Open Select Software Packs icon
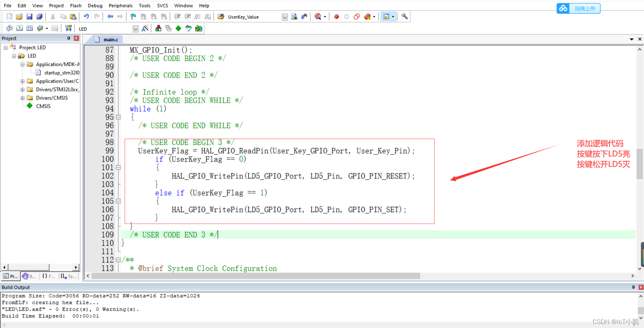Image resolution: width=644 pixels, height=328 pixels. (189, 29)
